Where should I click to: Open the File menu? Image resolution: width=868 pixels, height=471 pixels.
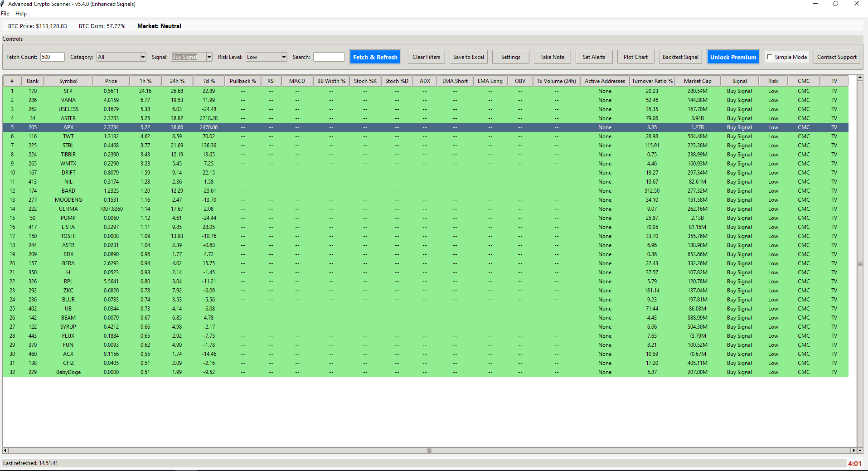coord(5,13)
